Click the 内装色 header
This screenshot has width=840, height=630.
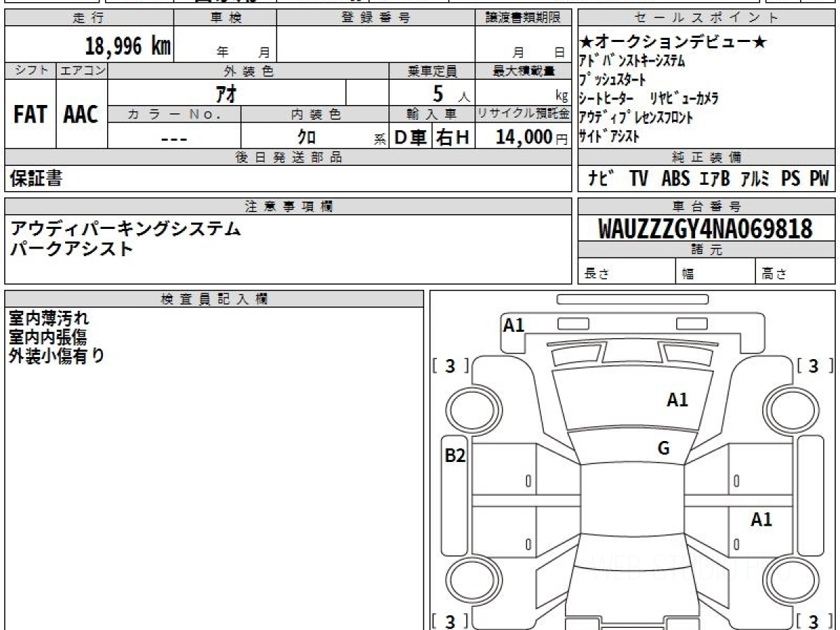click(315, 114)
